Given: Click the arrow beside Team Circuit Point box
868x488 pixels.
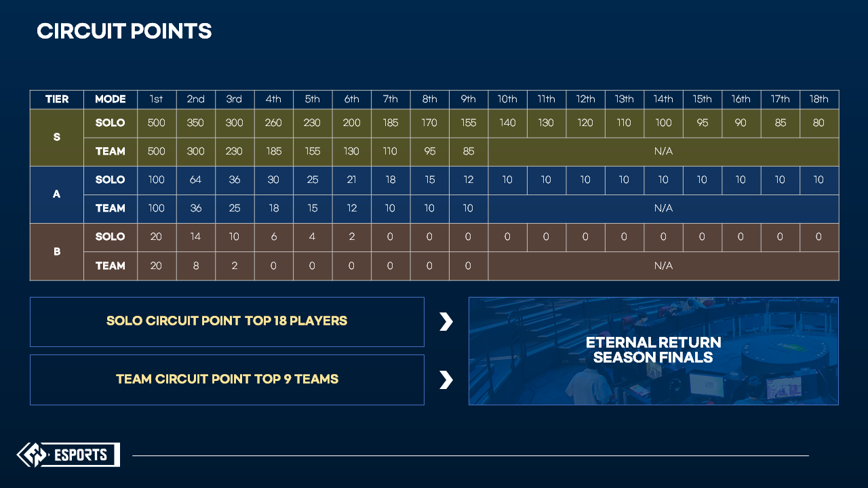Looking at the screenshot, I should pos(446,380).
